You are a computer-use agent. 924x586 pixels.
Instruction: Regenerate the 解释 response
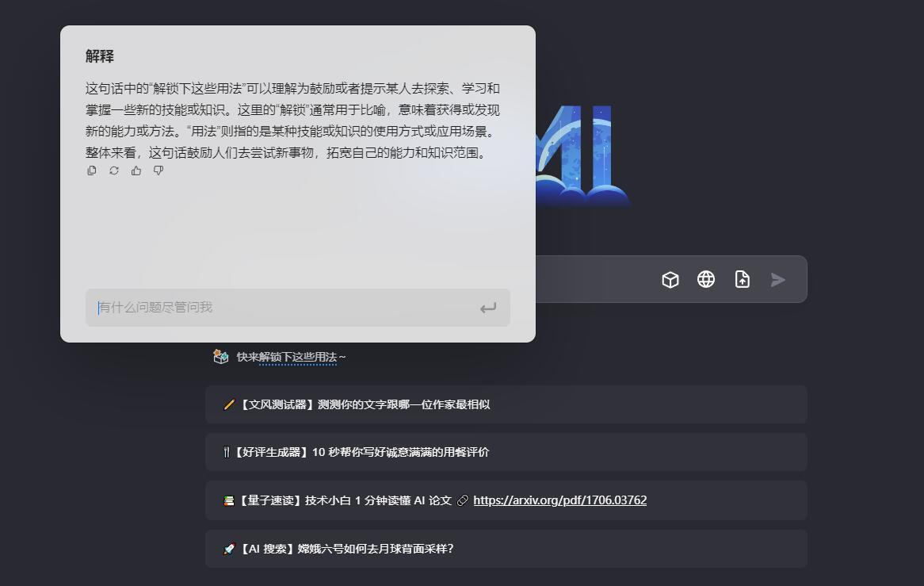pos(113,170)
